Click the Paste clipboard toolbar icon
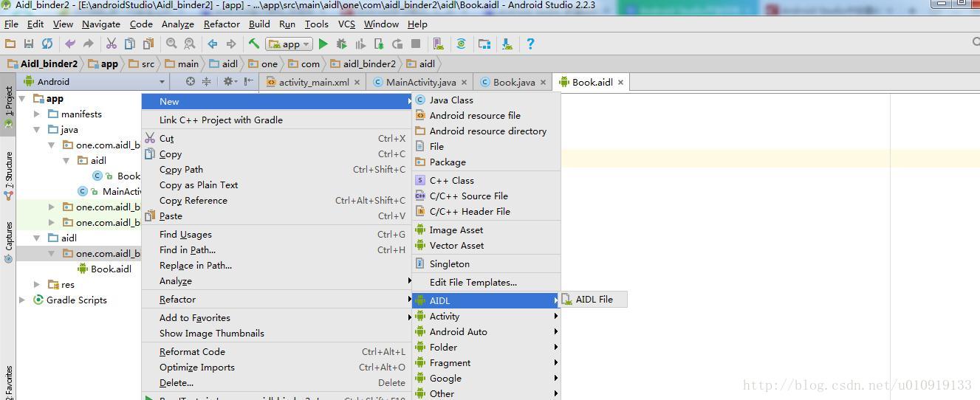The height and width of the screenshot is (400, 980). [148, 44]
